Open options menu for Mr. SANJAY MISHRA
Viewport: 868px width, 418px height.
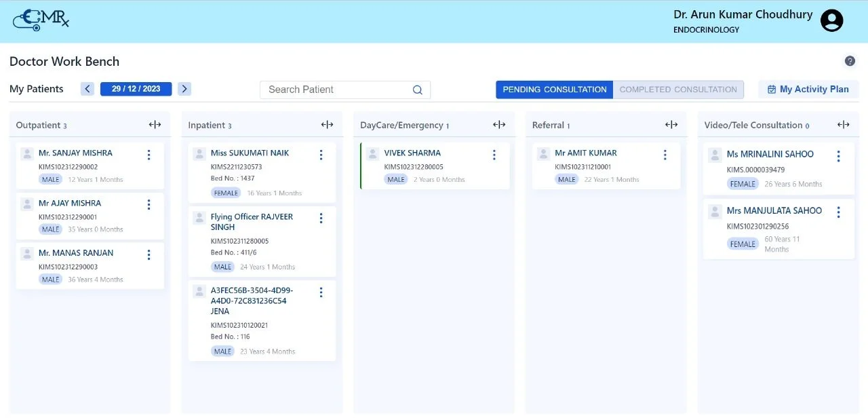tap(149, 155)
